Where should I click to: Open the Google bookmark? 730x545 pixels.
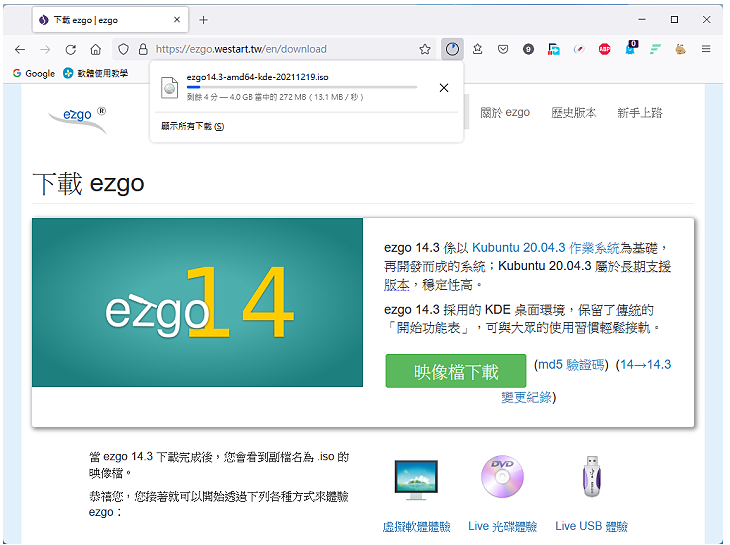point(34,73)
